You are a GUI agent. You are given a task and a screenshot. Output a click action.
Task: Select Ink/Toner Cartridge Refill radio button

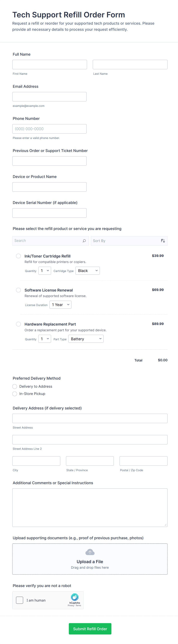click(x=19, y=256)
